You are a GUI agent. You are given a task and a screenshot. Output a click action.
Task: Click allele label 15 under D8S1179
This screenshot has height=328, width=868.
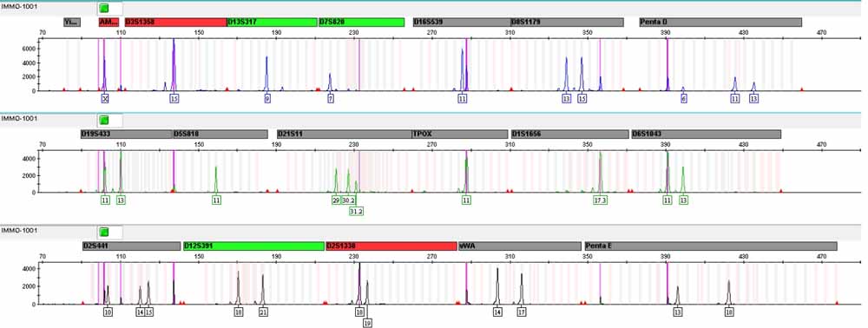[582, 98]
